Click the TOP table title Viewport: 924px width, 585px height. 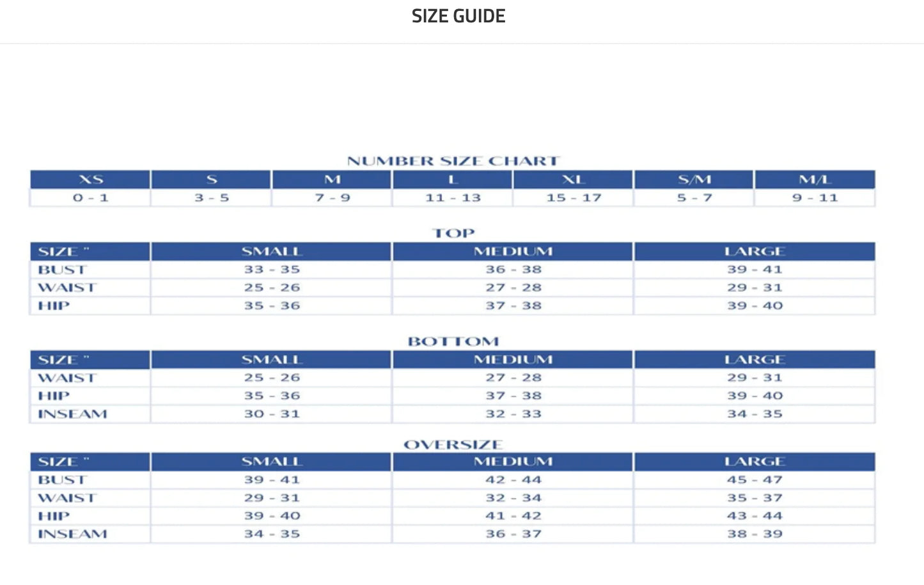click(x=453, y=233)
